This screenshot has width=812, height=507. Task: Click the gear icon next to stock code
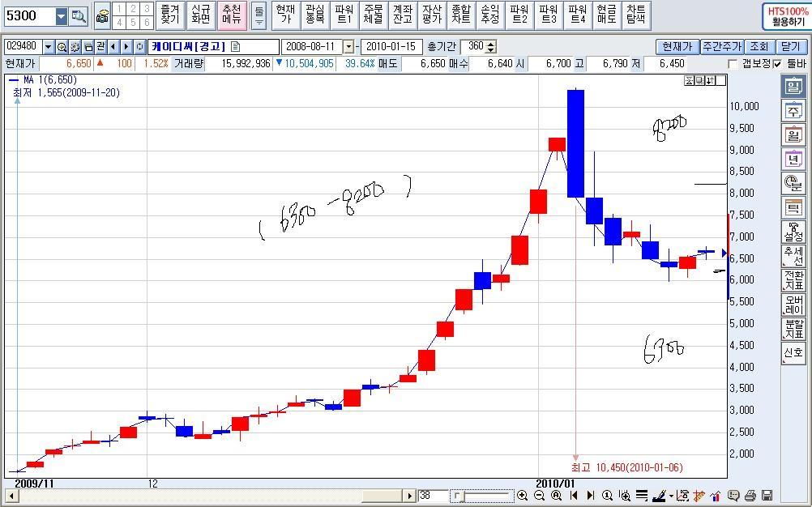[x=75, y=47]
